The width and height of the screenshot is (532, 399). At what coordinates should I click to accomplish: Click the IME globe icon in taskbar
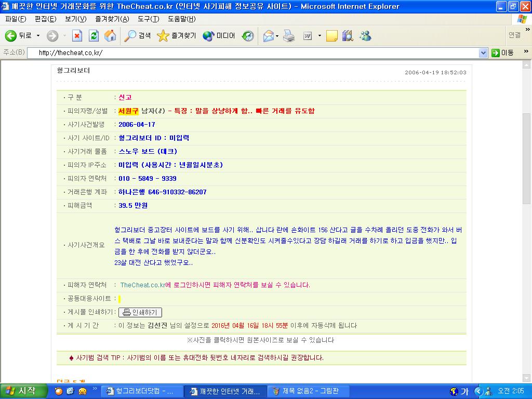(x=454, y=392)
